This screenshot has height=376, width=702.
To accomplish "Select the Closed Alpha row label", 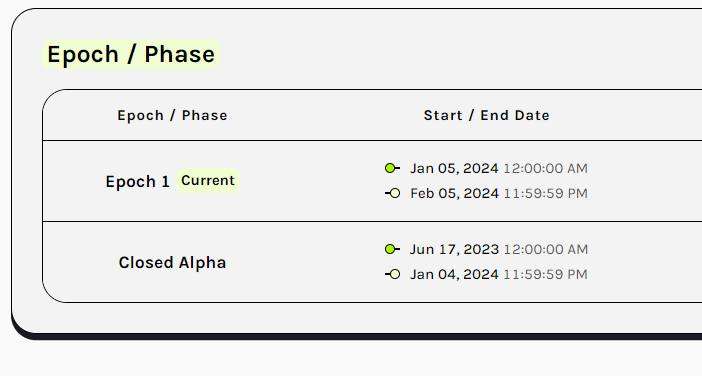I will click(172, 263).
